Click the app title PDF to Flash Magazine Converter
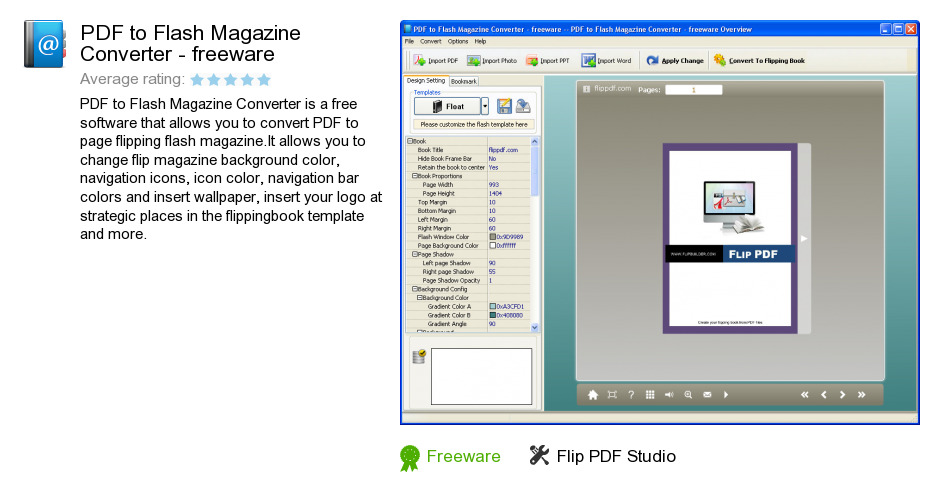Image resolution: width=940 pixels, height=502 pixels. click(x=191, y=43)
